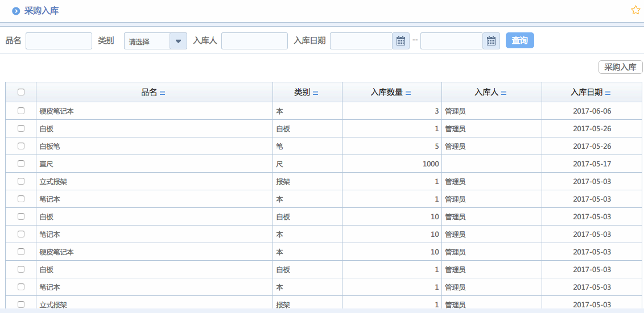644x313 pixels.
Task: Click the start 入库日期 input field
Action: coord(361,41)
